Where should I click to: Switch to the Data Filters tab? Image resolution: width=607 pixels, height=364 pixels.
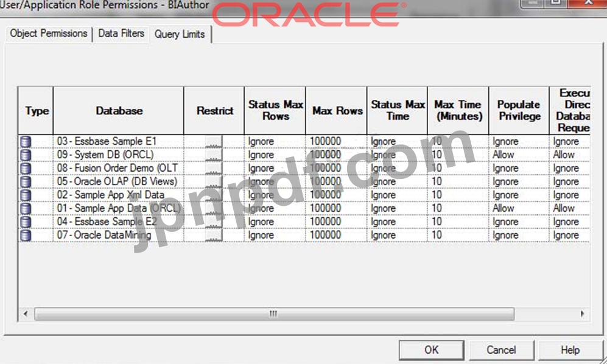tap(121, 34)
